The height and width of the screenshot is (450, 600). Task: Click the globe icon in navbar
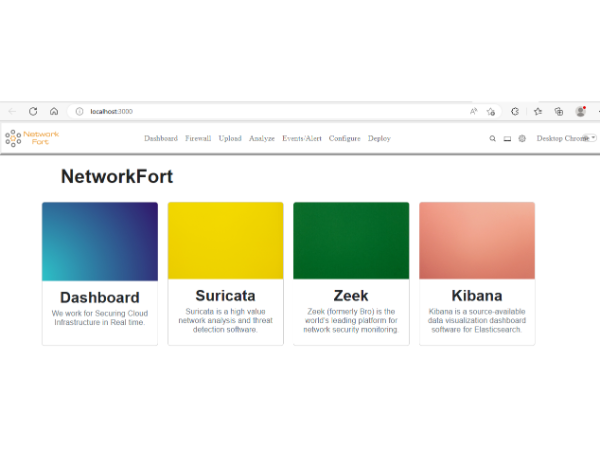(x=522, y=139)
